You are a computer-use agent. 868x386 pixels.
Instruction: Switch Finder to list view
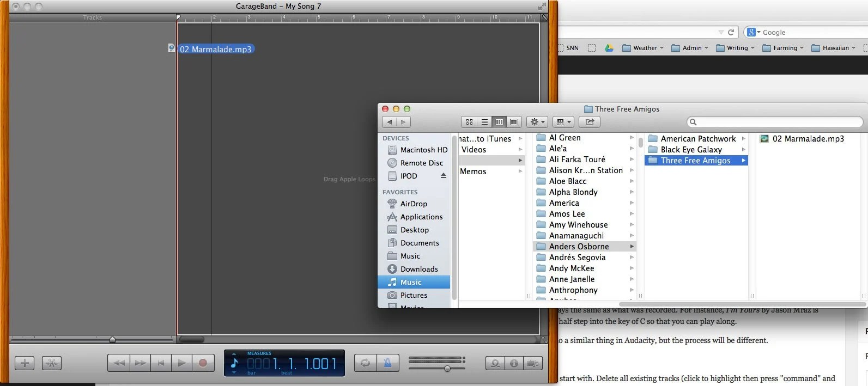coord(484,122)
